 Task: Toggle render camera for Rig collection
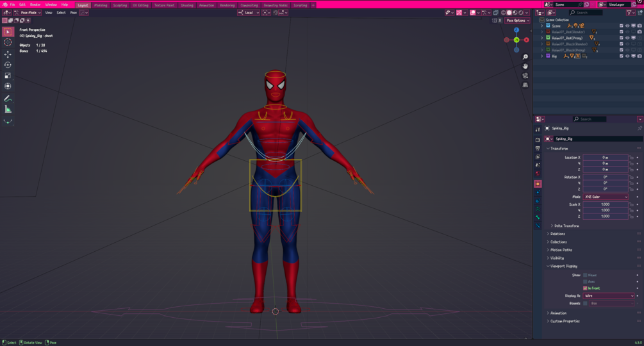click(640, 56)
